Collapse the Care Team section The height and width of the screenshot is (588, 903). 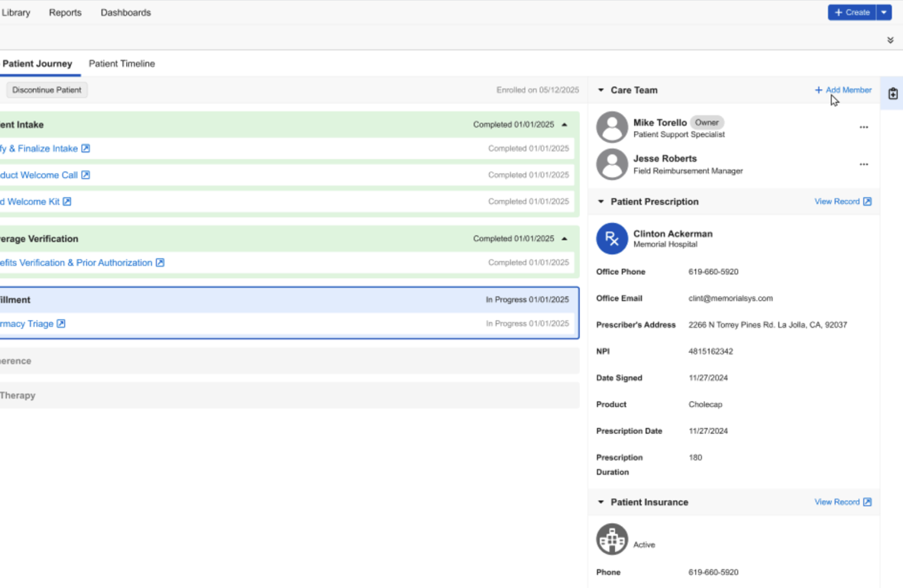(600, 90)
